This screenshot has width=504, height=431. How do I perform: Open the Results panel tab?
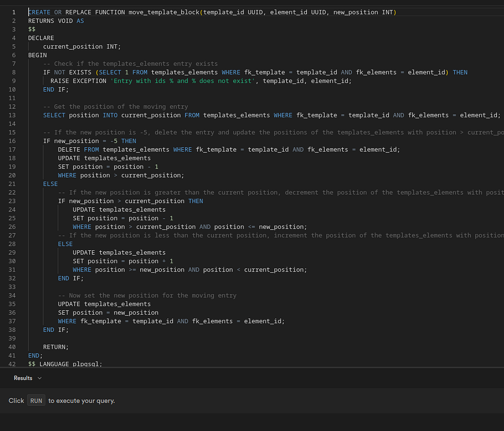point(23,378)
